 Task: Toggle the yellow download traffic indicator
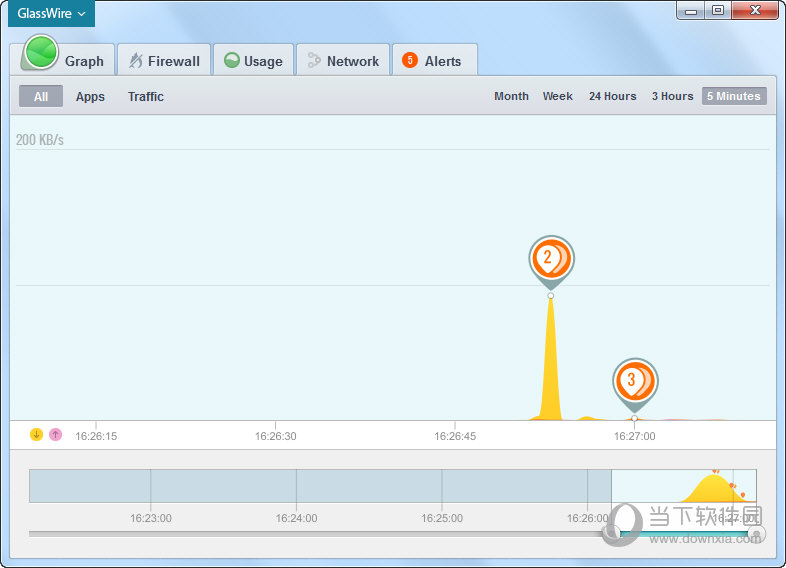pyautogui.click(x=36, y=434)
